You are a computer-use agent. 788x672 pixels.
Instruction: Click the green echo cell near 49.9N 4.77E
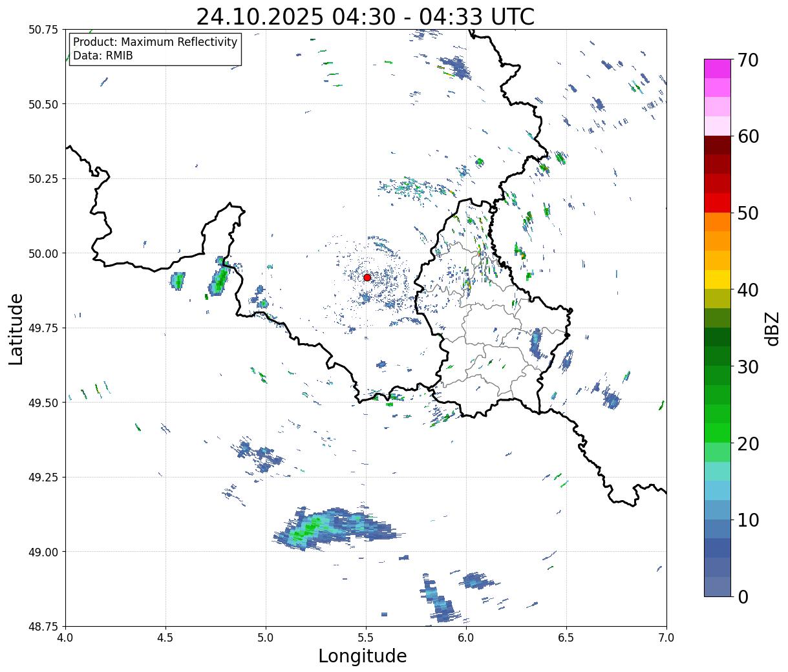(220, 280)
